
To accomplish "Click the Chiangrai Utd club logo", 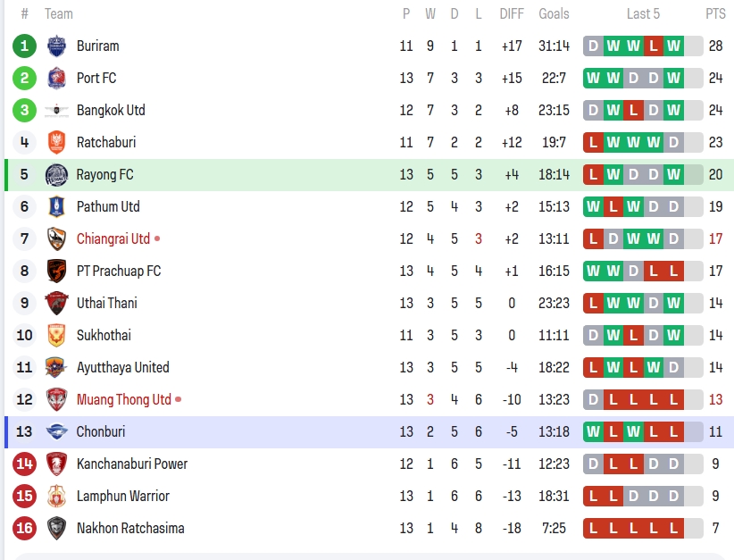I will pyautogui.click(x=57, y=238).
